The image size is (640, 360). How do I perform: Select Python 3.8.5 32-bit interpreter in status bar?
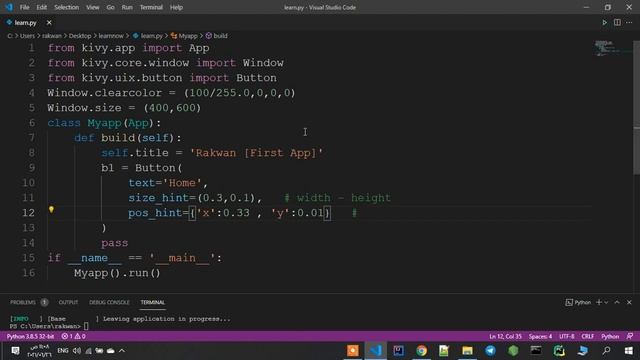30,336
